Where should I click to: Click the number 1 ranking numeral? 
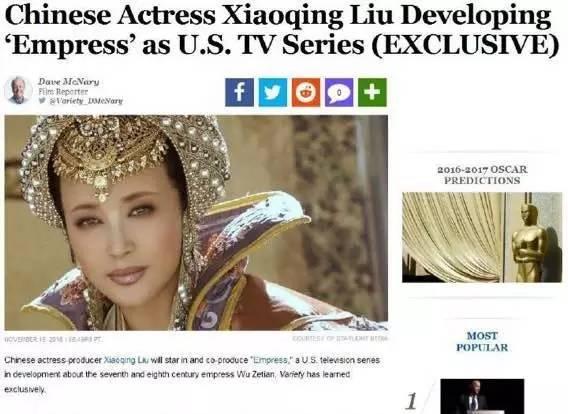point(411,401)
